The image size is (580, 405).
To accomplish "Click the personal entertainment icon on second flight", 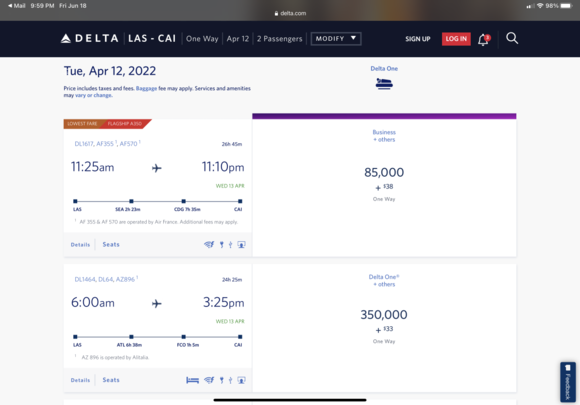I will [241, 380].
